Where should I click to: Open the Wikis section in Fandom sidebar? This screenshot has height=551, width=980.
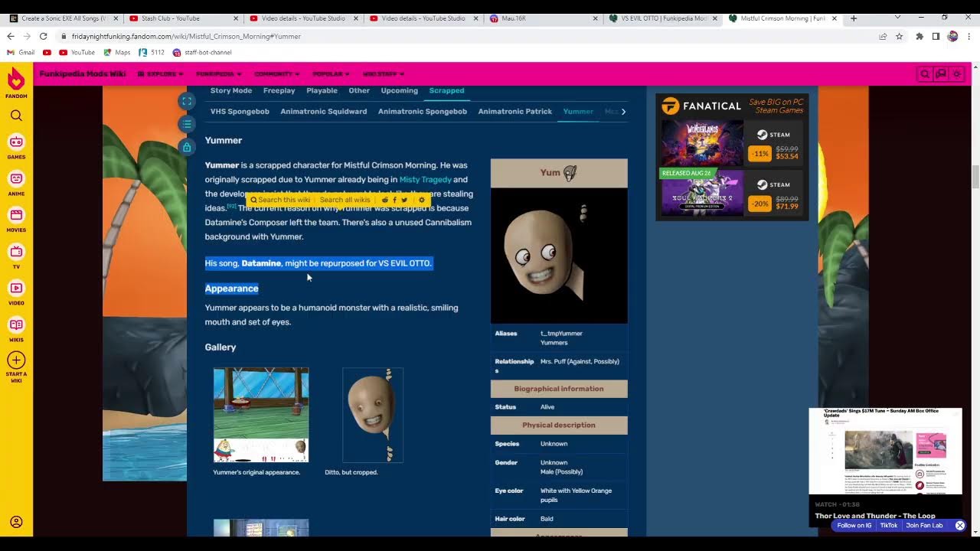tap(16, 329)
